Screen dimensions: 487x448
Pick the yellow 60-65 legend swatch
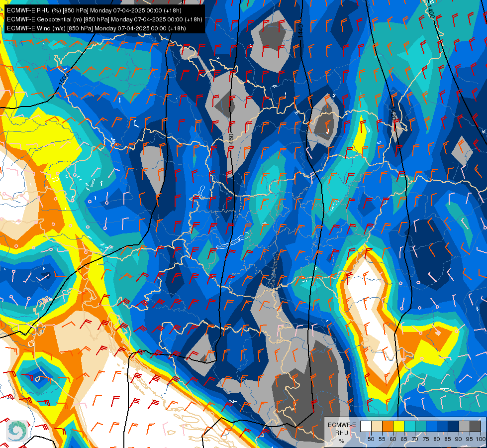point(399,426)
